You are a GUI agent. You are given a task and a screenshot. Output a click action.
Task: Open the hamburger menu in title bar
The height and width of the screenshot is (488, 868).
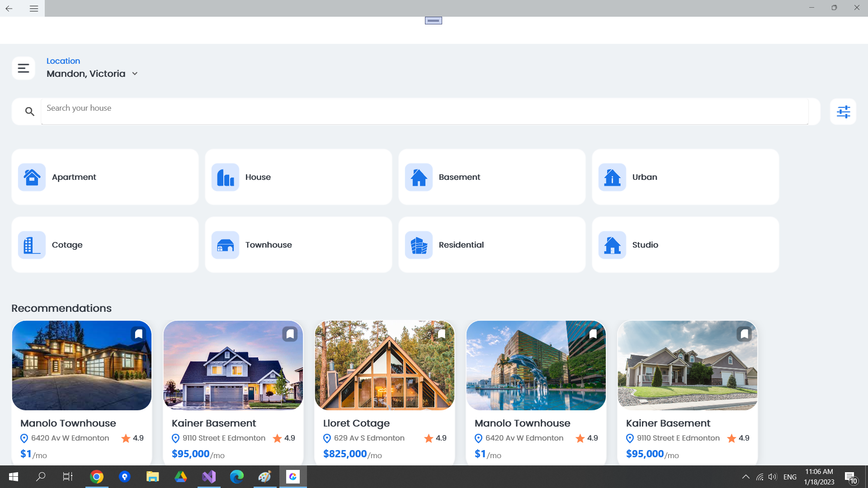pos(34,8)
